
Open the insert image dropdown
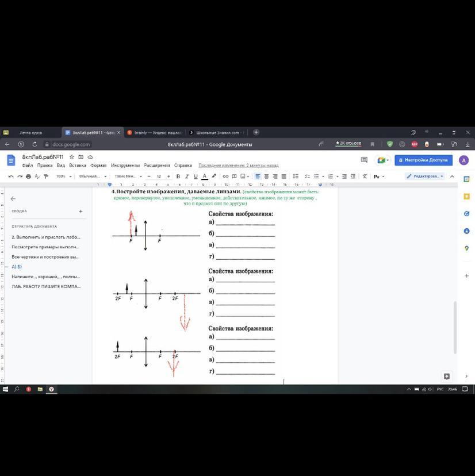tap(245, 176)
